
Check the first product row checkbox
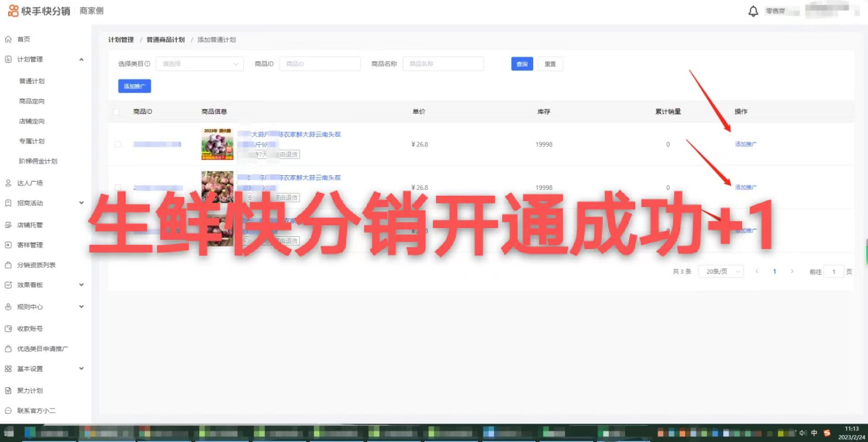point(119,144)
